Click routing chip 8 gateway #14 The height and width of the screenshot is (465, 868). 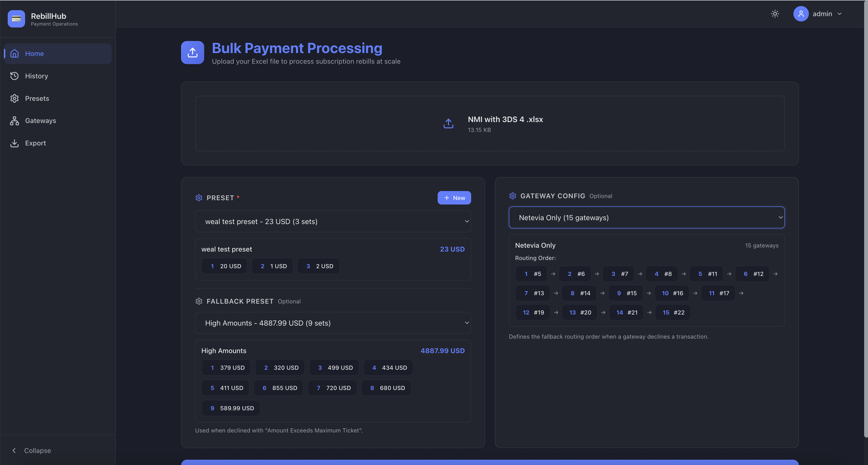tap(579, 293)
